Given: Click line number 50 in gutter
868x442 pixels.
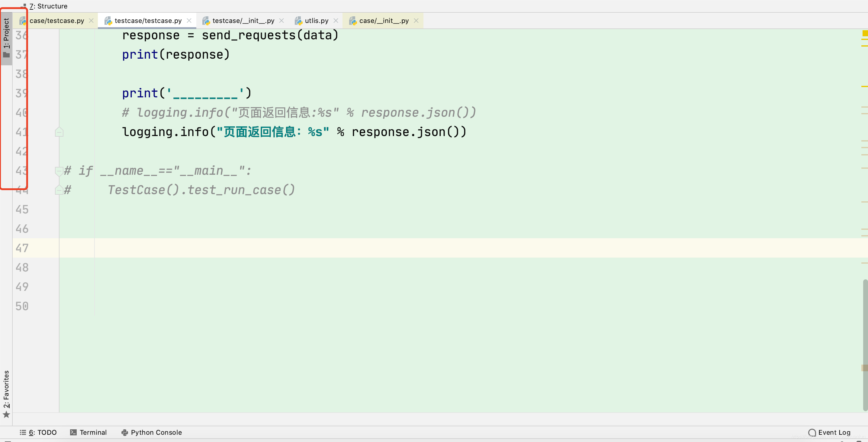Looking at the screenshot, I should [22, 306].
